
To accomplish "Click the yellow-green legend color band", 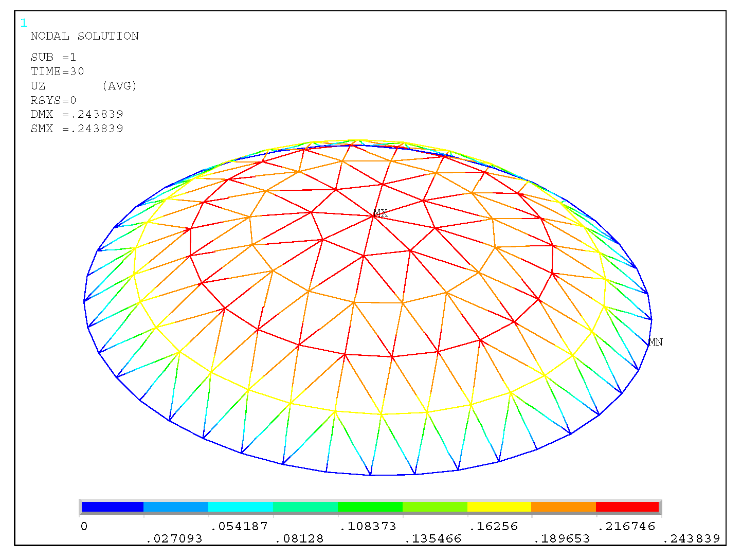I will pos(435,507).
